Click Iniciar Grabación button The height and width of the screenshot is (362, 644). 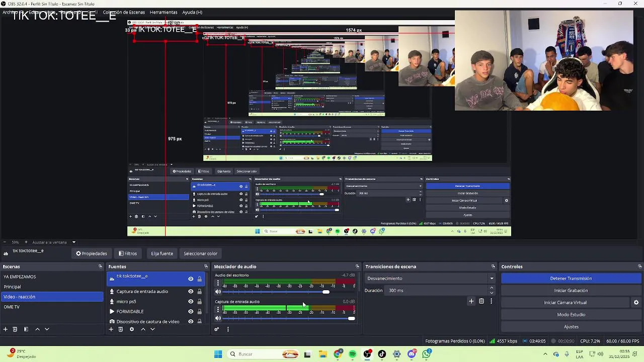pyautogui.click(x=571, y=291)
